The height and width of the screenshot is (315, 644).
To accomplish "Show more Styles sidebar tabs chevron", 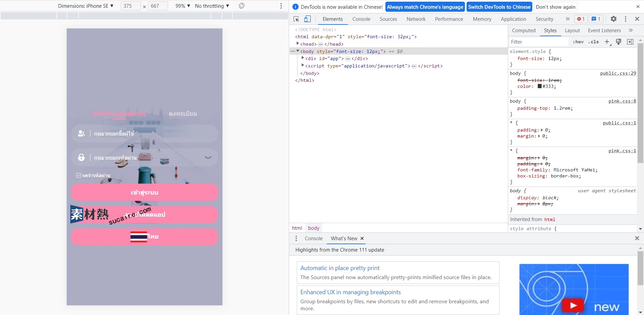I will 631,31.
